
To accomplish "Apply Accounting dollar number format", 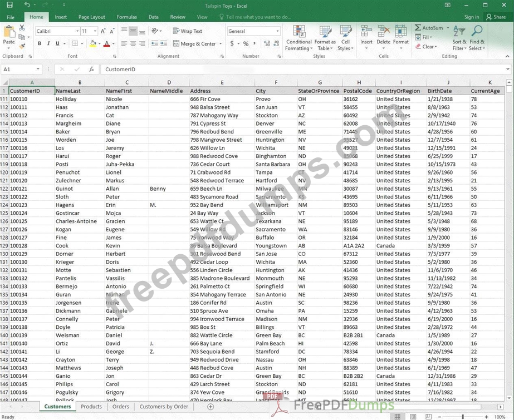I will tap(232, 43).
